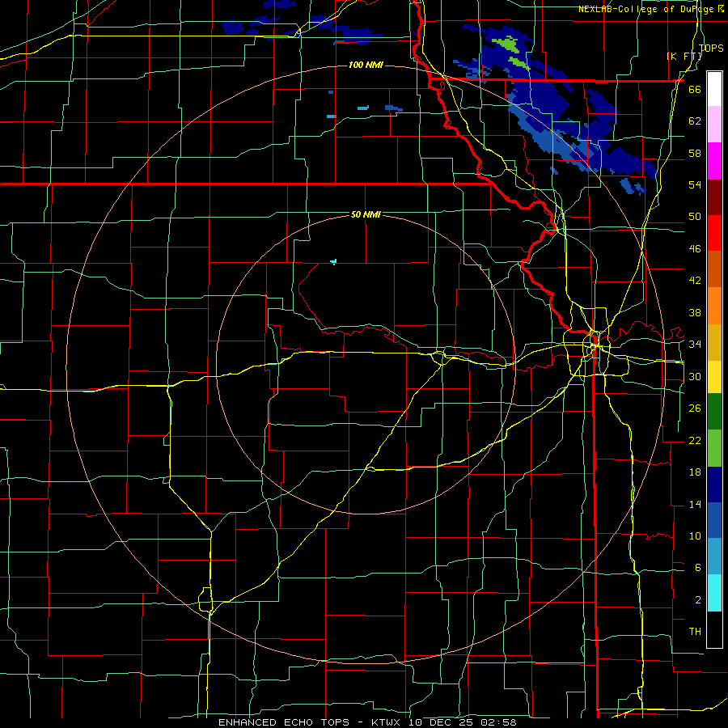Click the orange 38 kft legend swatch
The image size is (728, 728).
click(x=714, y=306)
